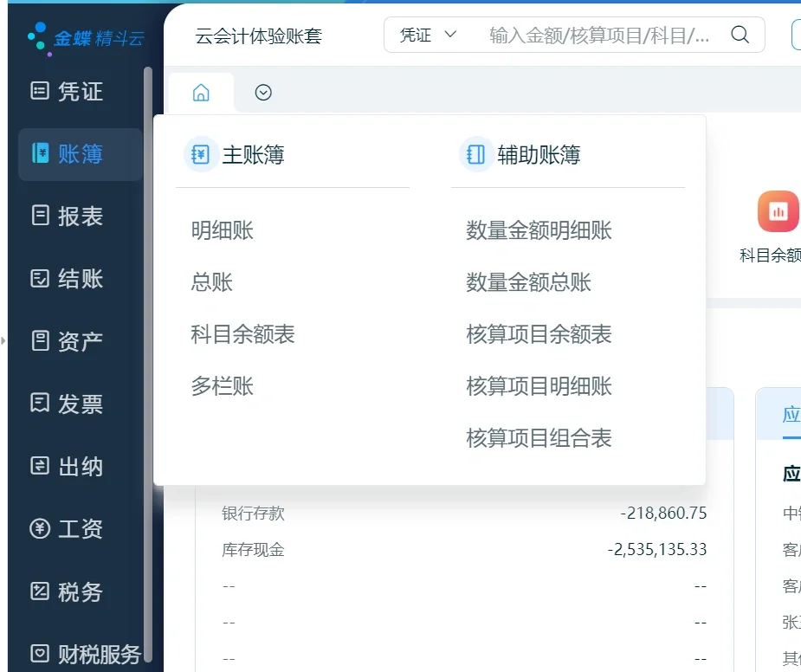The height and width of the screenshot is (672, 801).
Task: Click the 科目余额 report icon
Action: (777, 210)
